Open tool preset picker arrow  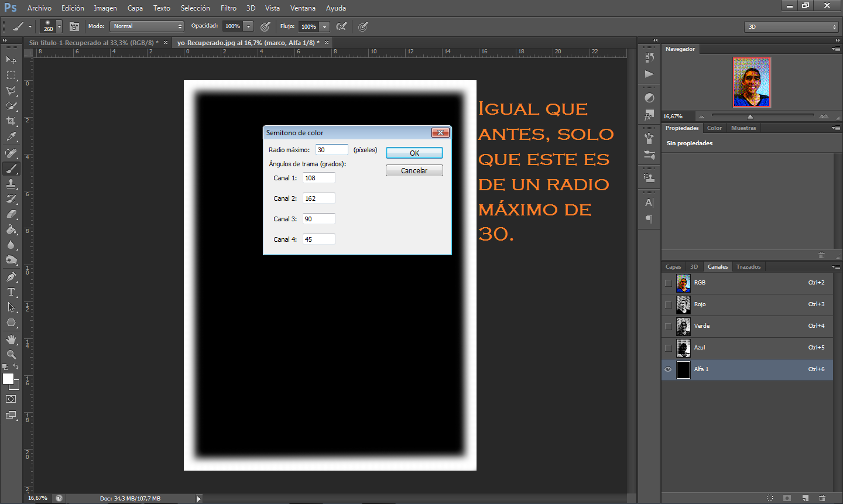pyautogui.click(x=30, y=26)
